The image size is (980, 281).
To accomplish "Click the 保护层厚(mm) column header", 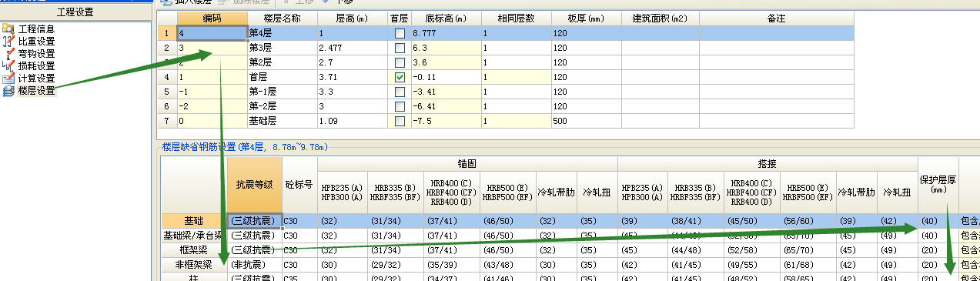I will point(938,185).
